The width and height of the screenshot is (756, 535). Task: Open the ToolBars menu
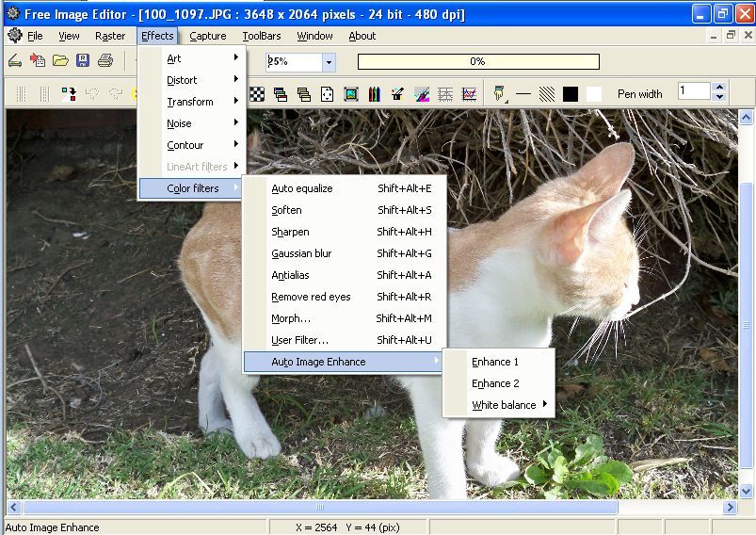pos(262,36)
